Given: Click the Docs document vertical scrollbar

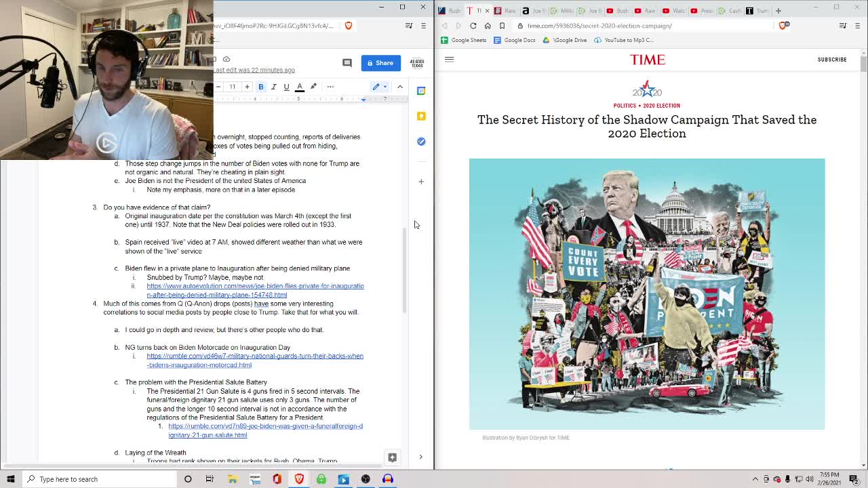Looking at the screenshot, I should click(x=406, y=271).
